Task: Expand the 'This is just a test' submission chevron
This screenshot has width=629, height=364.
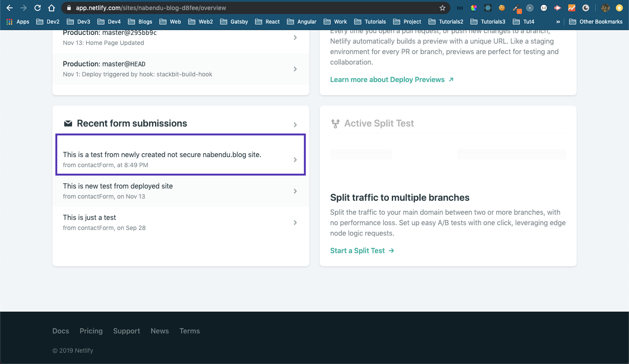Action: [295, 223]
